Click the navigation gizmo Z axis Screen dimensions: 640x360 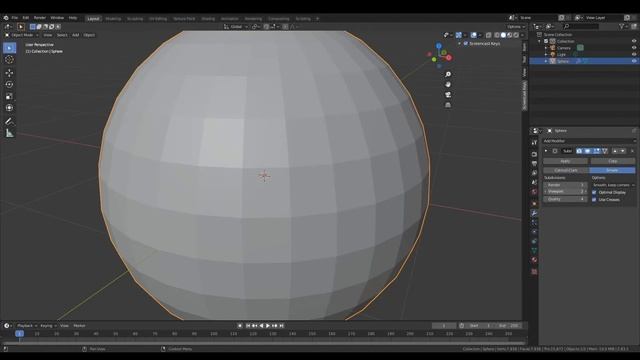click(x=439, y=46)
